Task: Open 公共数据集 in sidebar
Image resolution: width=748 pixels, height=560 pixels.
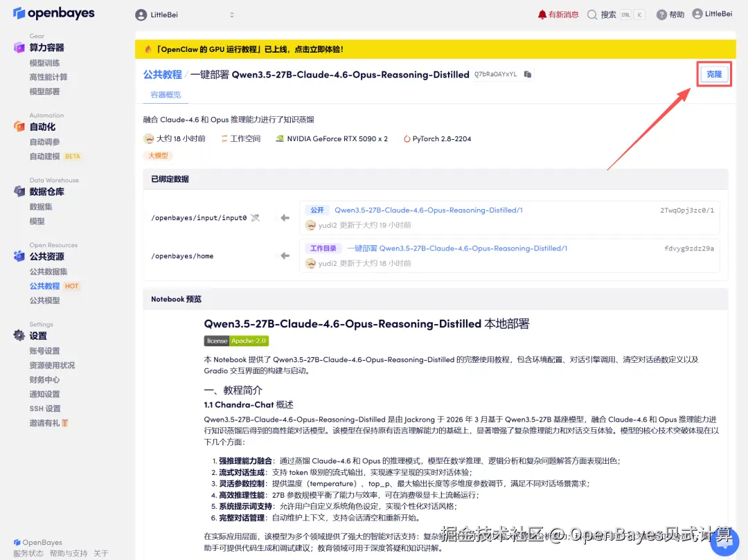Action: [48, 271]
